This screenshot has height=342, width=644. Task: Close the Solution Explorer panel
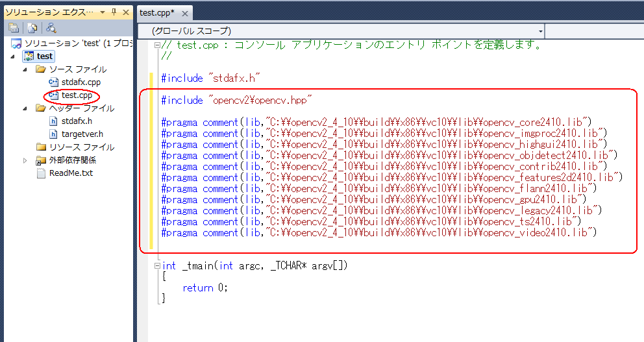126,12
